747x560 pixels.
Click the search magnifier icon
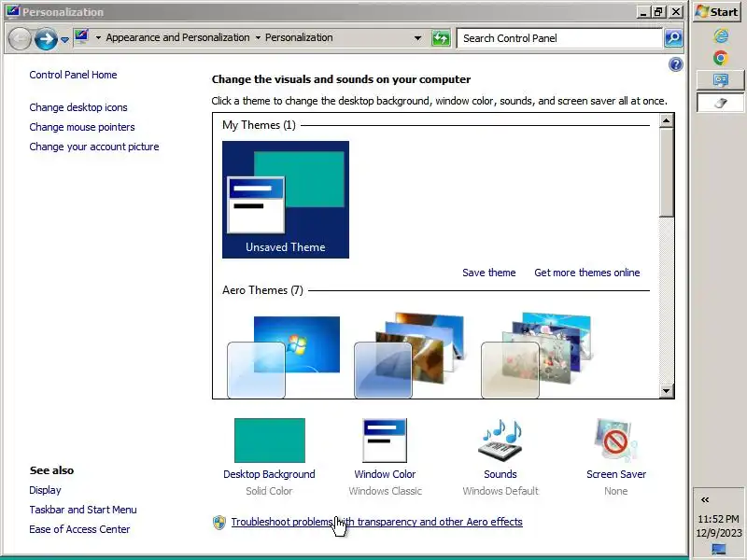pos(673,38)
